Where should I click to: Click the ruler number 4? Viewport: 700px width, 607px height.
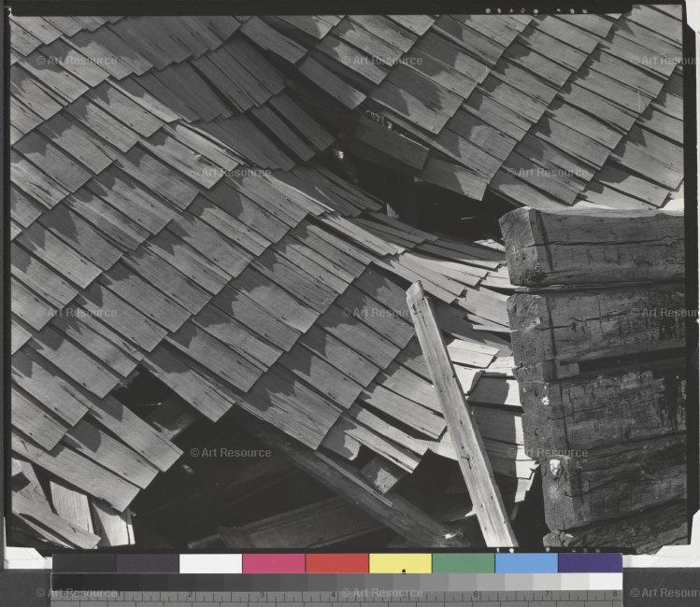[x=334, y=594]
